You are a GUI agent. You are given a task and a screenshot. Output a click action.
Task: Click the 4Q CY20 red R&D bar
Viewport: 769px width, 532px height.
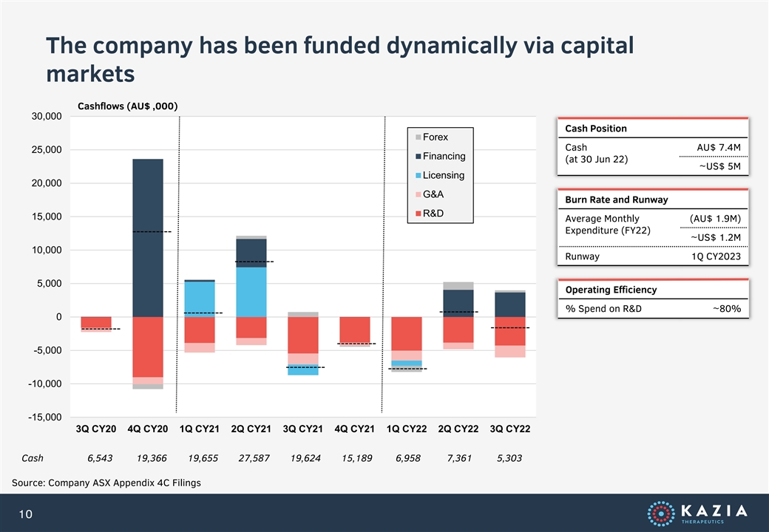click(148, 347)
